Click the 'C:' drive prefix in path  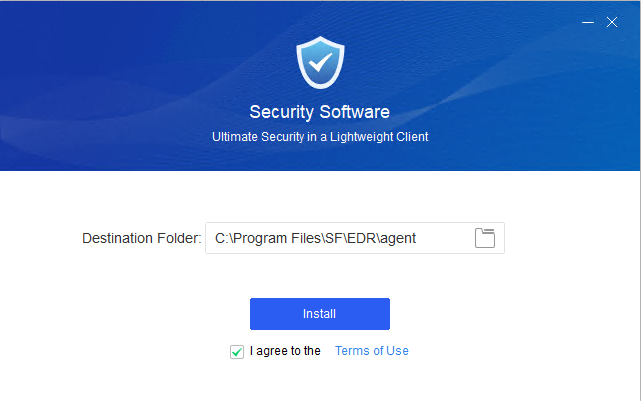[220, 238]
